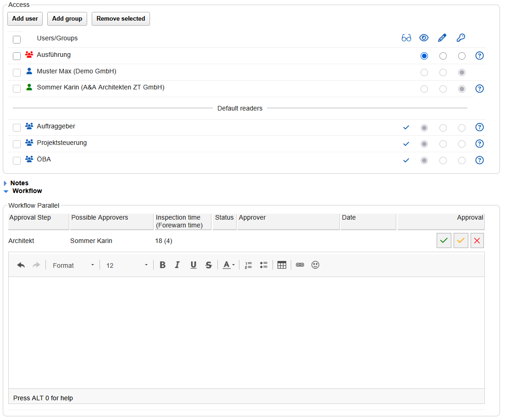
Task: Click the Remove selected button
Action: [x=121, y=19]
